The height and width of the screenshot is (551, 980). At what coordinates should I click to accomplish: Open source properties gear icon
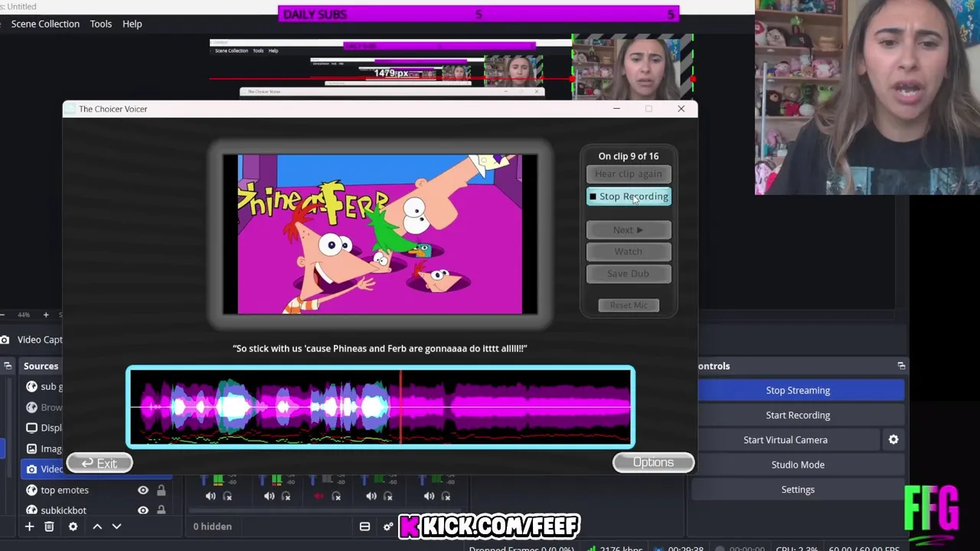(73, 527)
